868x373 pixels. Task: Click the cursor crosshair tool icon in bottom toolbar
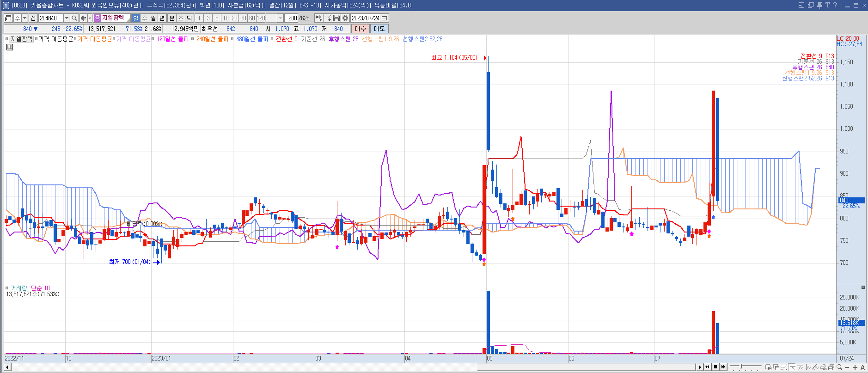coord(792,367)
